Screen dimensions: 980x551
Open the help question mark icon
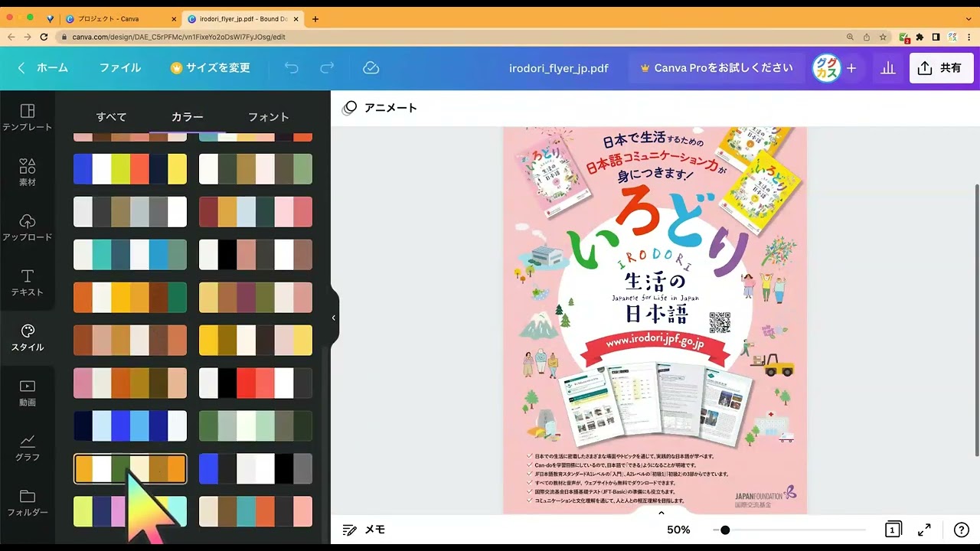[962, 530]
